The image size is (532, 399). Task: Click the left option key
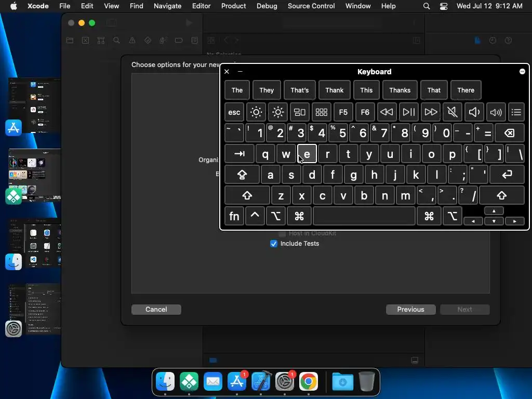tap(275, 216)
